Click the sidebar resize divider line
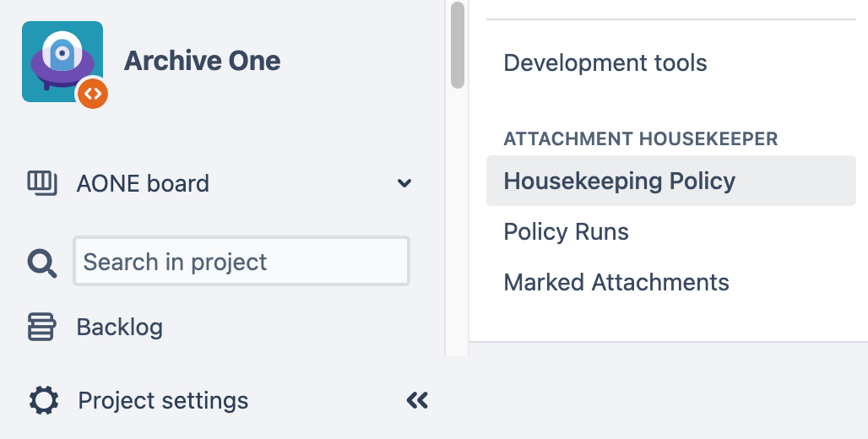This screenshot has height=439, width=868. click(x=446, y=211)
